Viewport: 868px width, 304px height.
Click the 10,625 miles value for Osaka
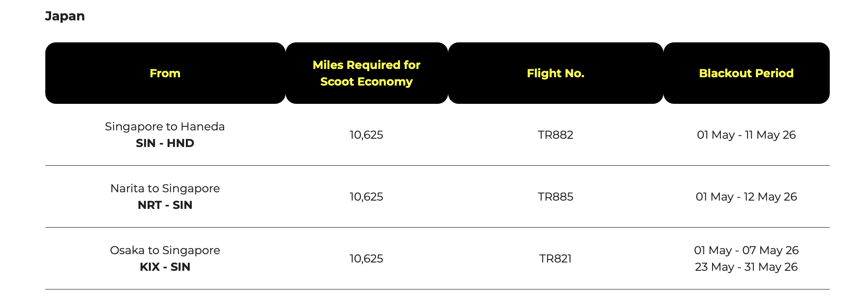(366, 258)
